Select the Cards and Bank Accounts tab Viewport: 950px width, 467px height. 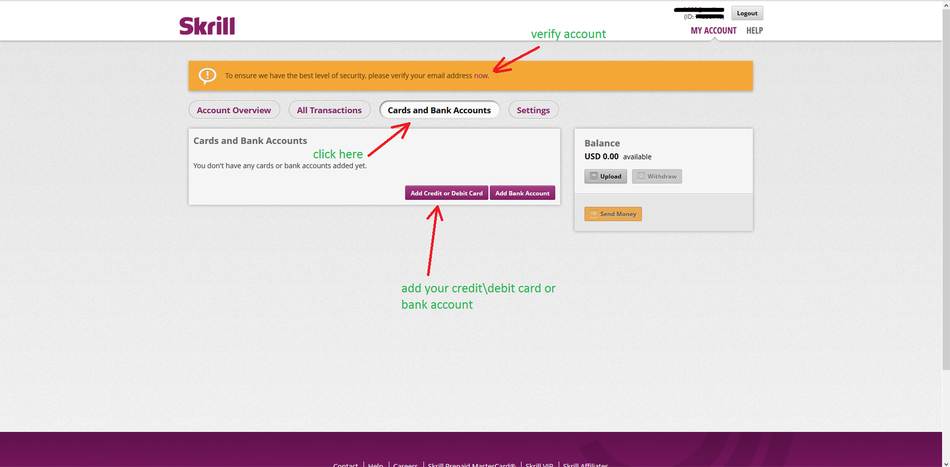coord(439,110)
